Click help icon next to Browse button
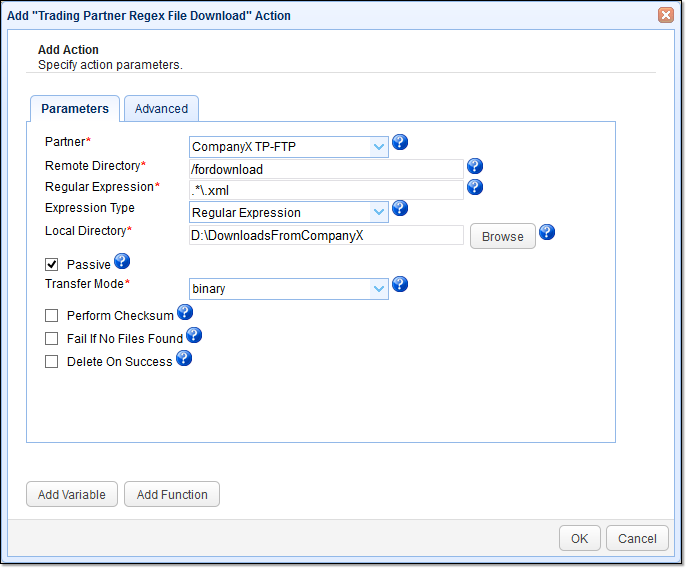 547,233
